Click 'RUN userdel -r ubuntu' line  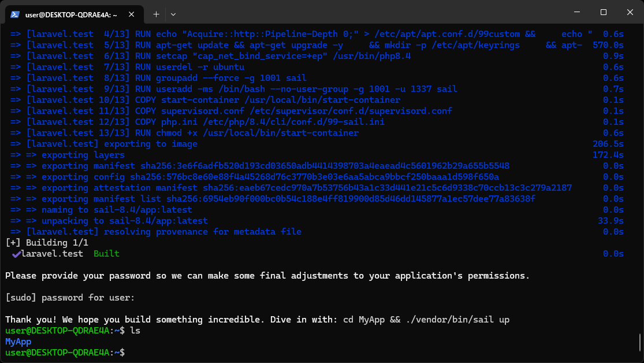pyautogui.click(x=127, y=67)
